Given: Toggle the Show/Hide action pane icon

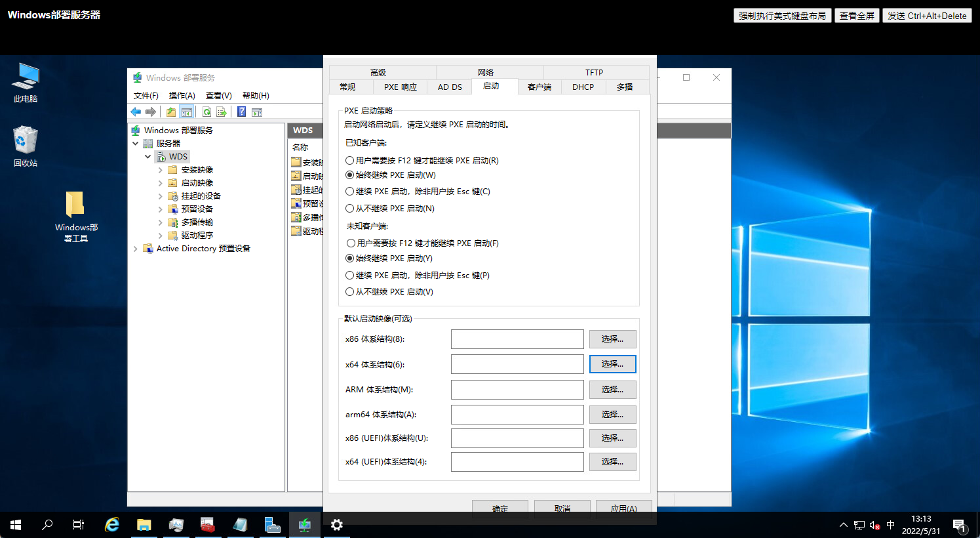Looking at the screenshot, I should [257, 112].
